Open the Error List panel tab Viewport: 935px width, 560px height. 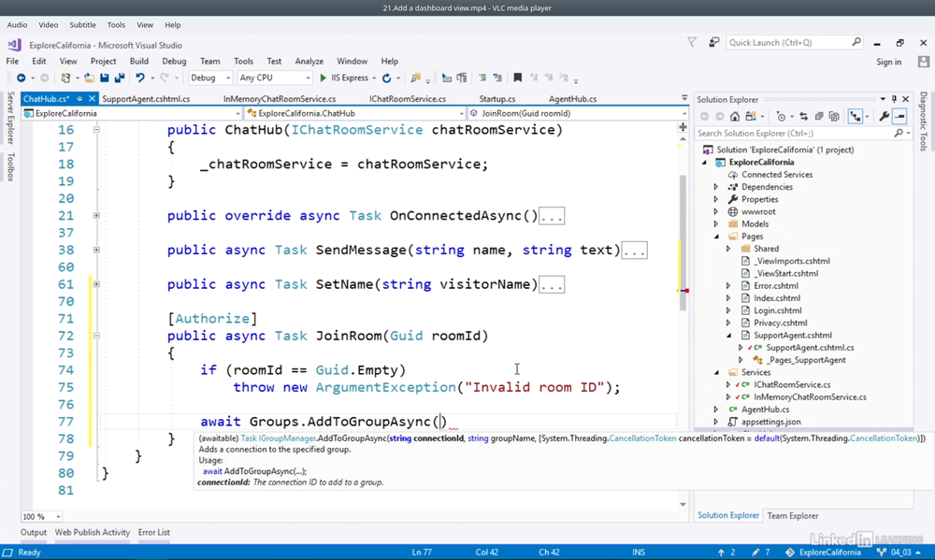tap(154, 533)
